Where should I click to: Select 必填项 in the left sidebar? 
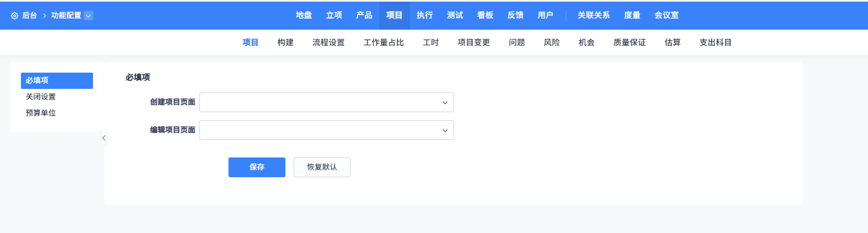pyautogui.click(x=56, y=81)
